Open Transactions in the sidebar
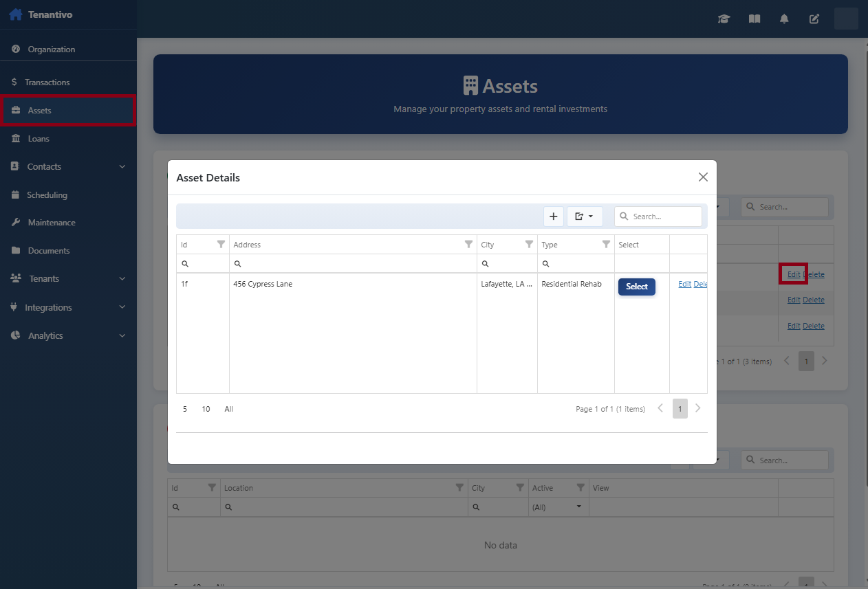The height and width of the screenshot is (589, 868). [68, 82]
